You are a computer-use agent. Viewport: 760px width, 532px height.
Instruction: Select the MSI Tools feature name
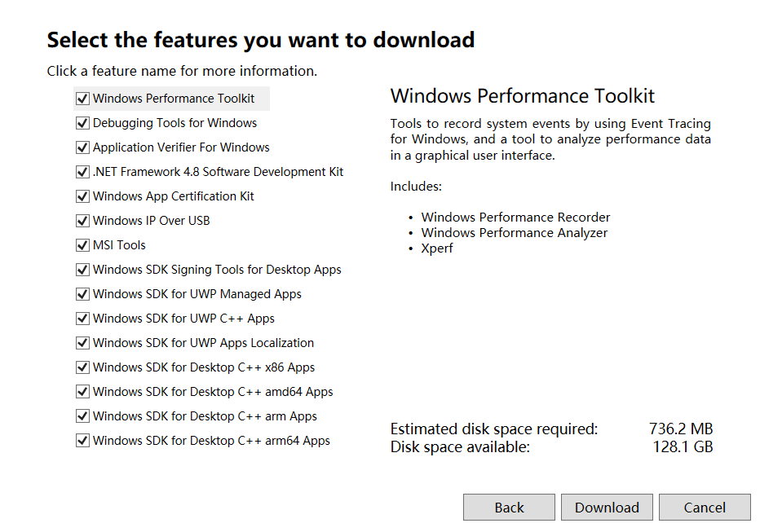[x=119, y=245]
